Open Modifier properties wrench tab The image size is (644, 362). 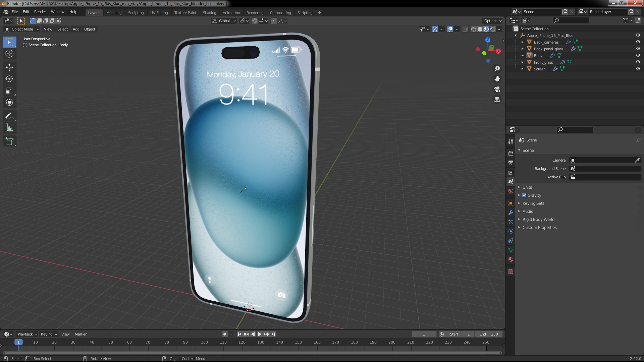[x=511, y=213]
